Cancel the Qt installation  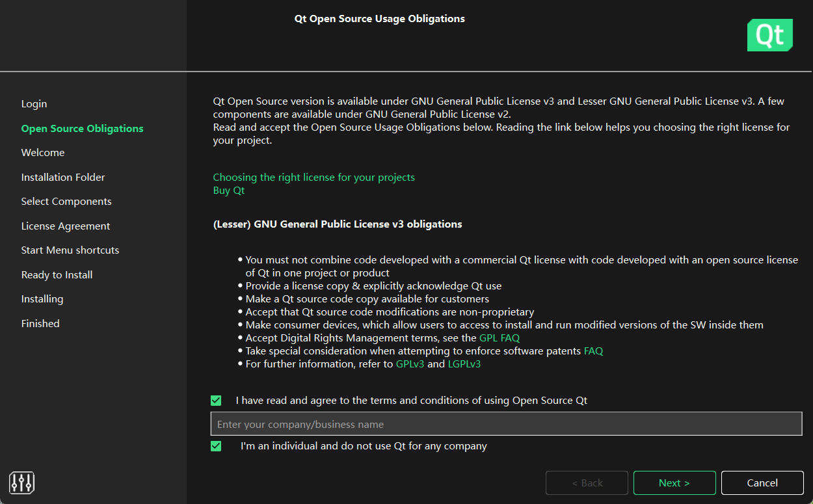tap(762, 483)
